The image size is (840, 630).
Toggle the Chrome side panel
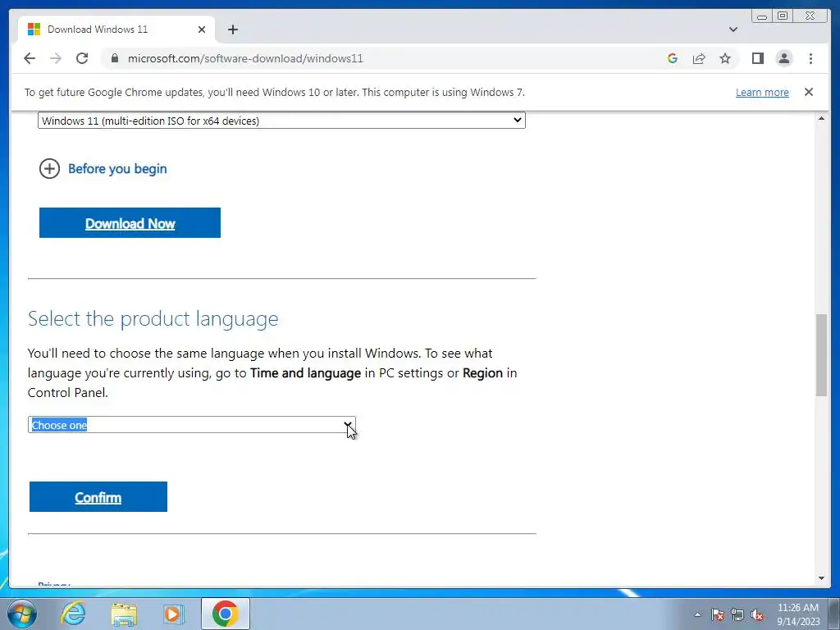click(x=757, y=58)
